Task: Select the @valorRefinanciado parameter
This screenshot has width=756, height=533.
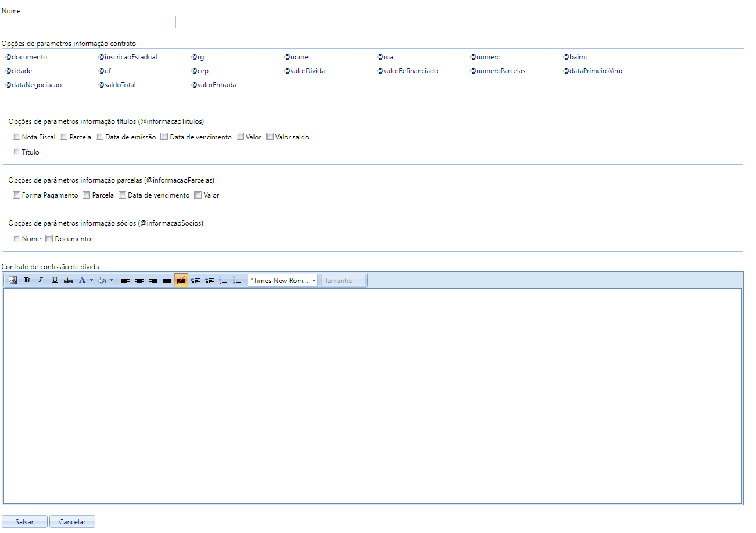Action: 408,71
